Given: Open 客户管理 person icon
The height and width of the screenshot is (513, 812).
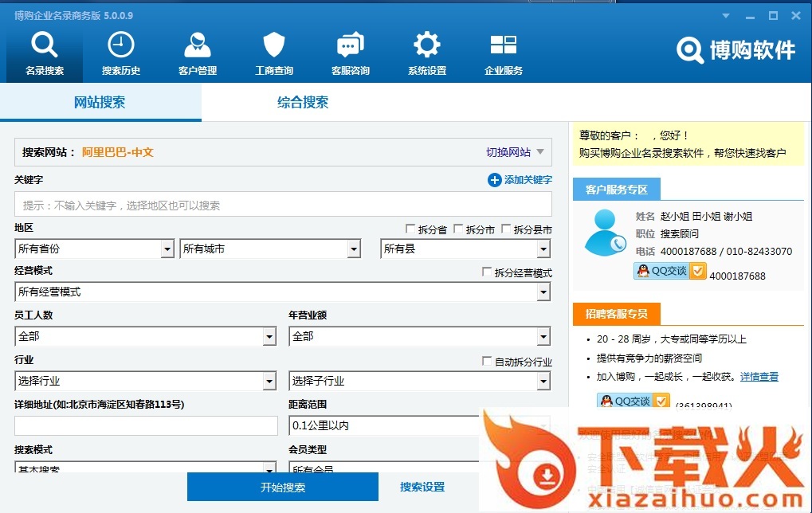Looking at the screenshot, I should coord(198,45).
